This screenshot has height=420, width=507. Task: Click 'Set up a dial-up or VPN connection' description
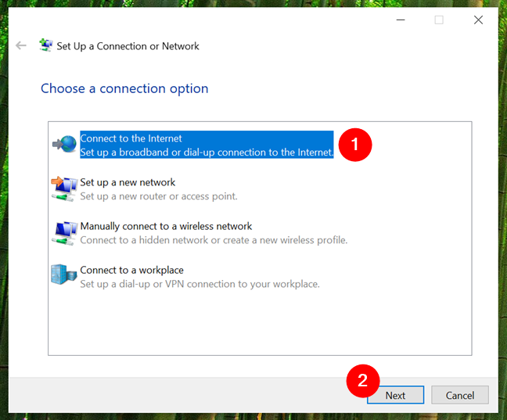point(200,284)
